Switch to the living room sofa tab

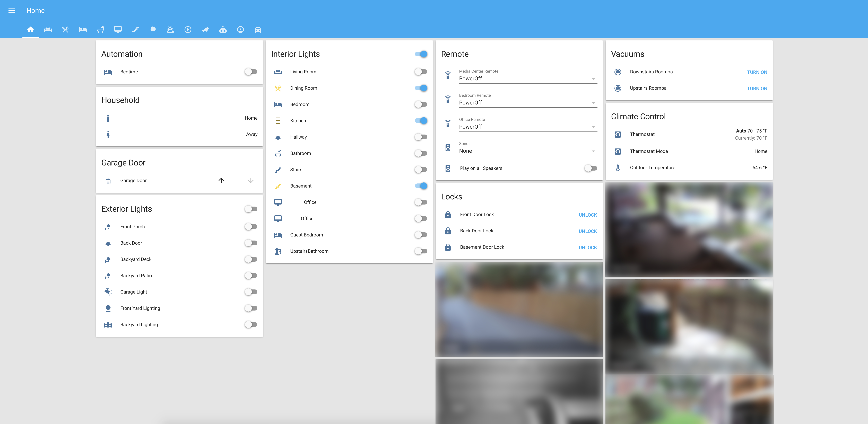48,30
